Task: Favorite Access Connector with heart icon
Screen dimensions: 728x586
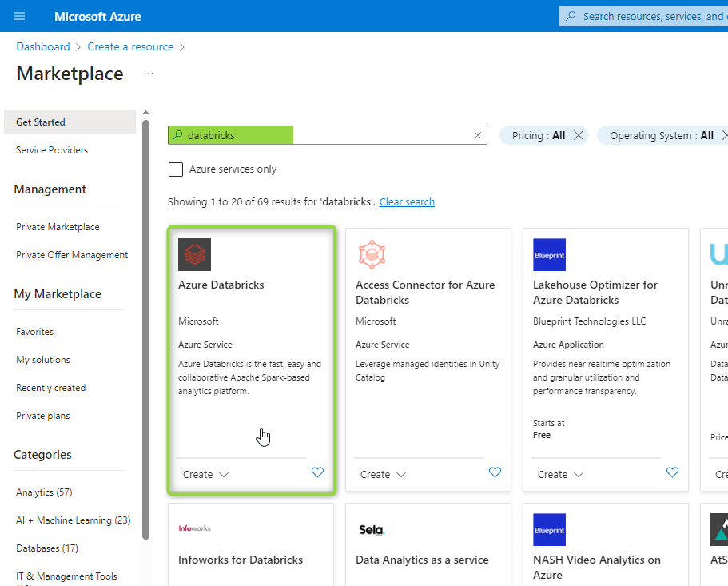Action: coord(495,472)
